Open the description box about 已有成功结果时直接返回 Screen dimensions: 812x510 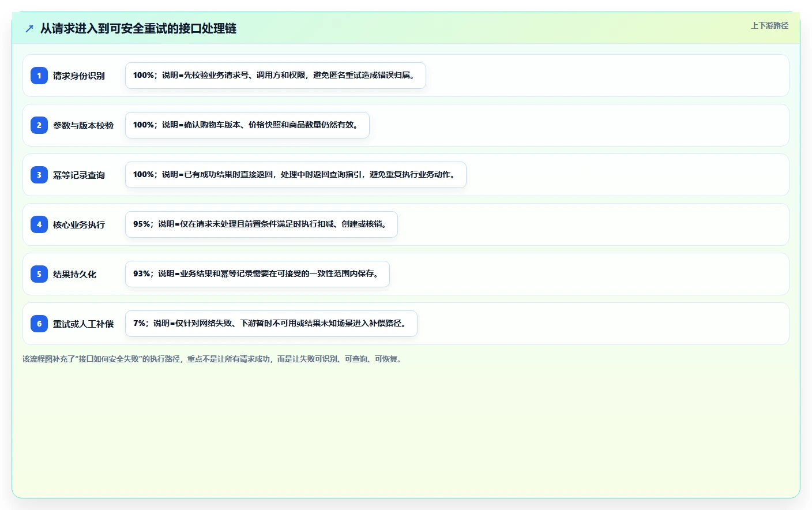coord(296,175)
